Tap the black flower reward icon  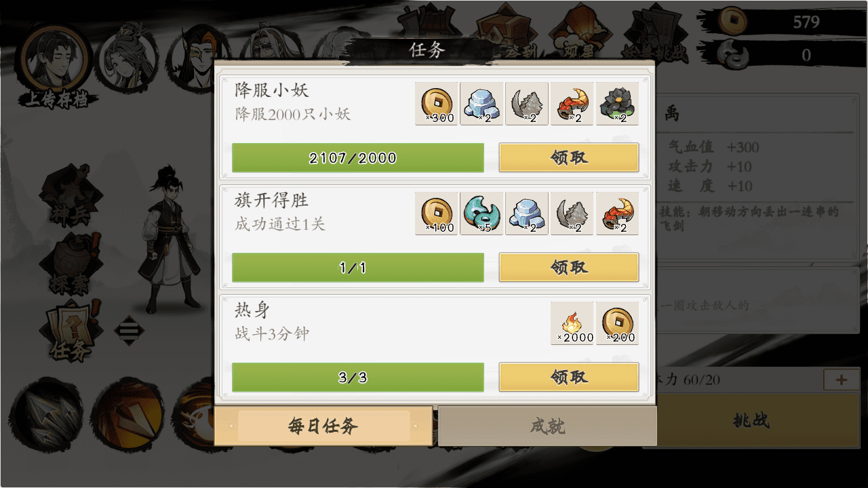click(x=617, y=104)
